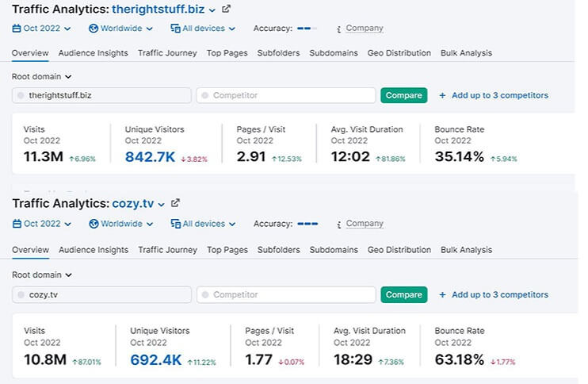Image resolution: width=588 pixels, height=384 pixels.
Task: Click devices icon in therightstuff.biz panel
Action: click(175, 28)
